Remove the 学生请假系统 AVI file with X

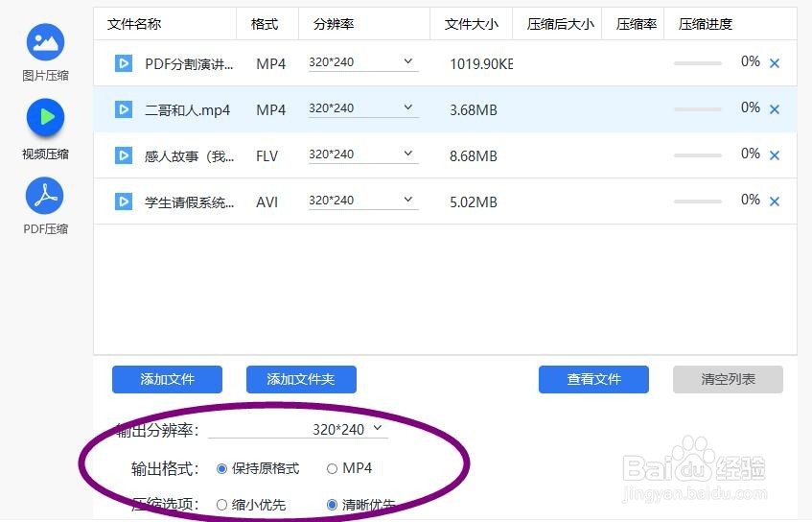tap(775, 202)
